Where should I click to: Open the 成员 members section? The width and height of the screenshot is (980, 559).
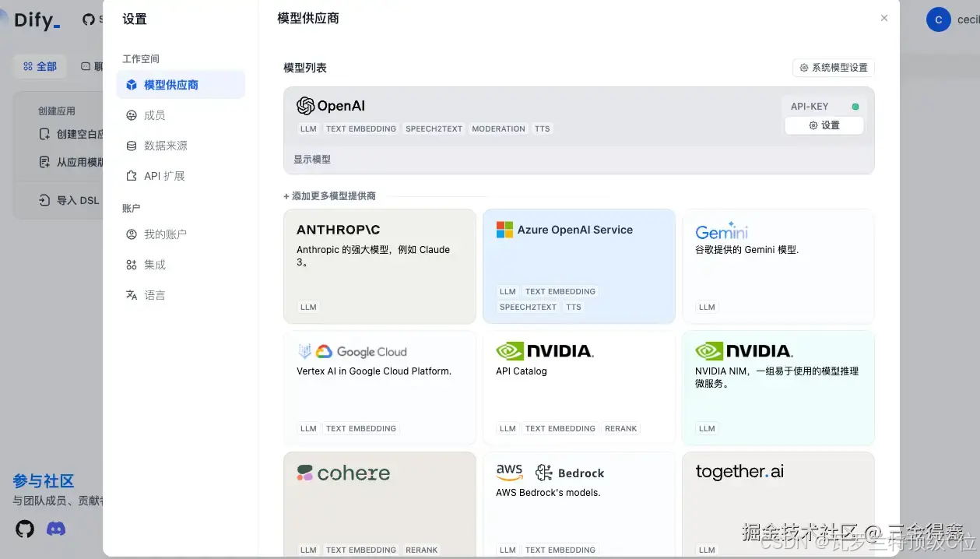pos(181,115)
